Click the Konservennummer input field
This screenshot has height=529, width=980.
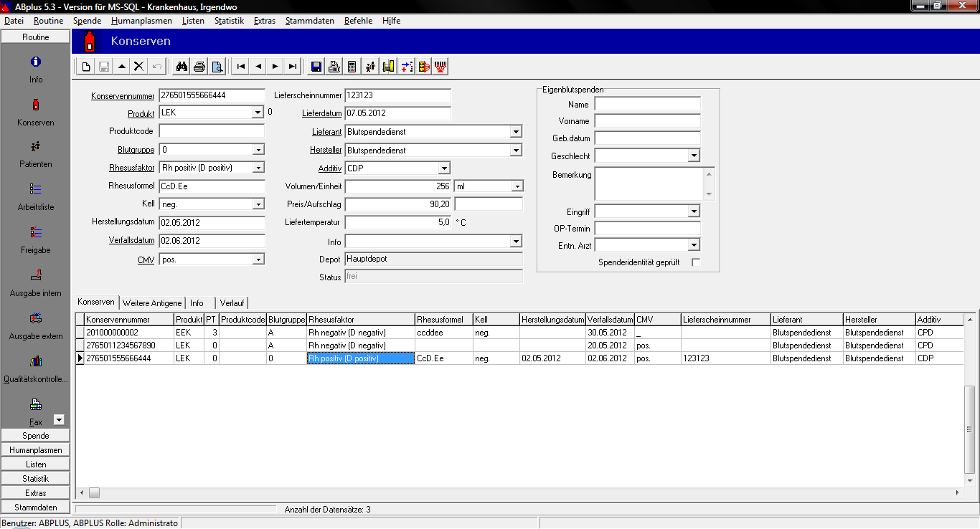click(x=212, y=95)
